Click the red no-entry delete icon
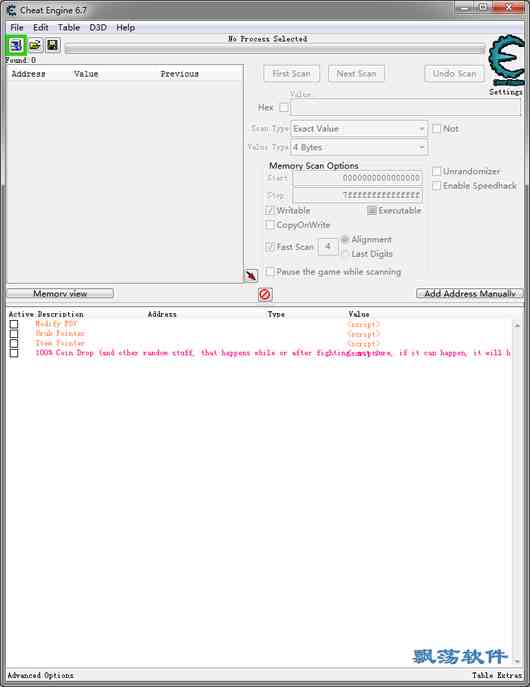Viewport: 530px width, 687px height. click(265, 294)
